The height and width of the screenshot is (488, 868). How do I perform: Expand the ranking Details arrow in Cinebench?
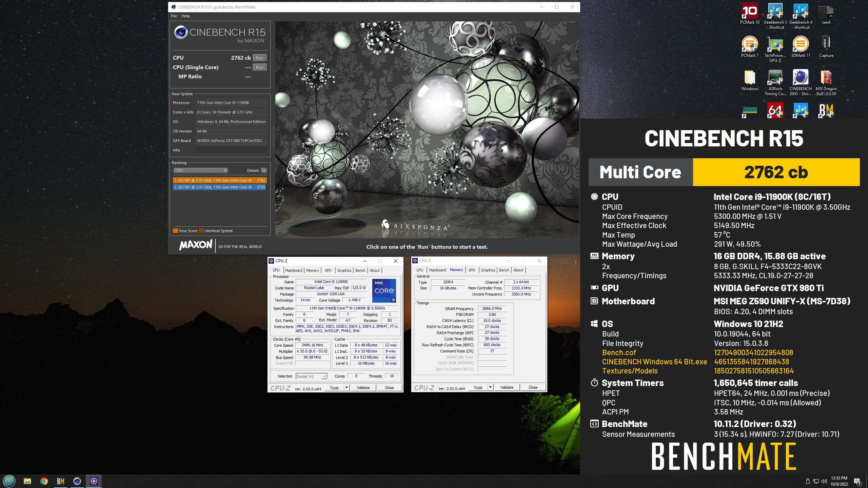(264, 170)
